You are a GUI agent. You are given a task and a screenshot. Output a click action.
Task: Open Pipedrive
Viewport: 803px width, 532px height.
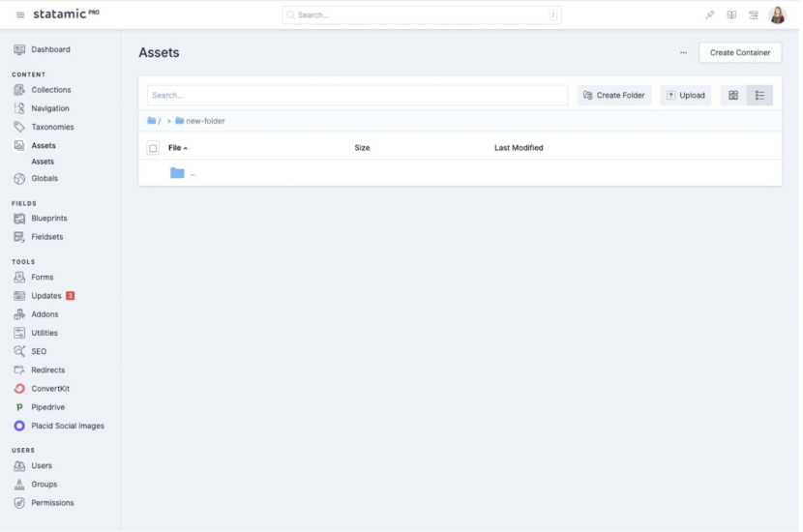click(48, 407)
